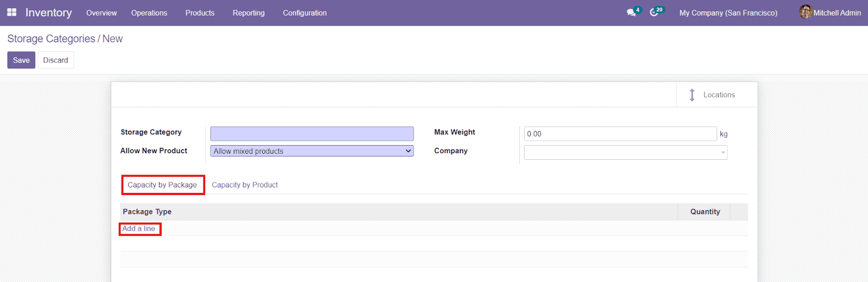The height and width of the screenshot is (282, 868).
Task: Click Mitchell Admin avatar picture
Action: (806, 12)
